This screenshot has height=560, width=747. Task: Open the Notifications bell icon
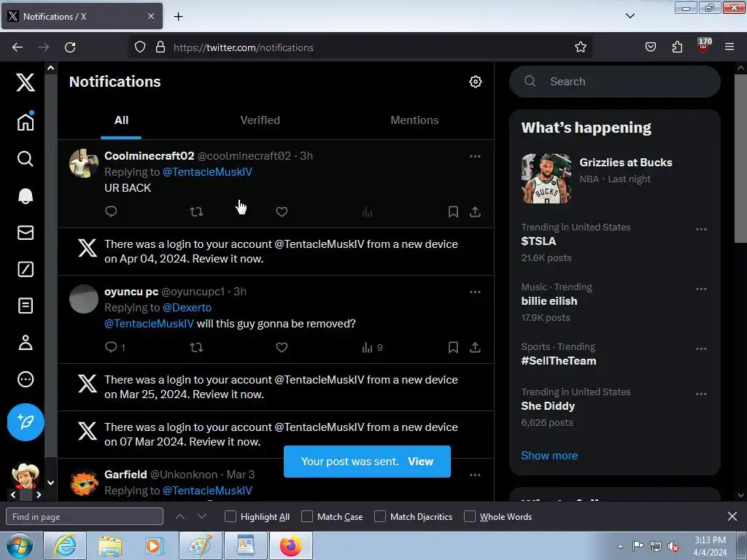26,195
